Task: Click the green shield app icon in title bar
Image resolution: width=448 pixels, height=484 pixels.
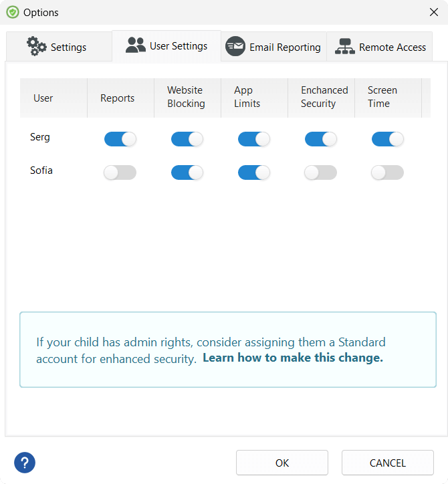Action: (12, 12)
